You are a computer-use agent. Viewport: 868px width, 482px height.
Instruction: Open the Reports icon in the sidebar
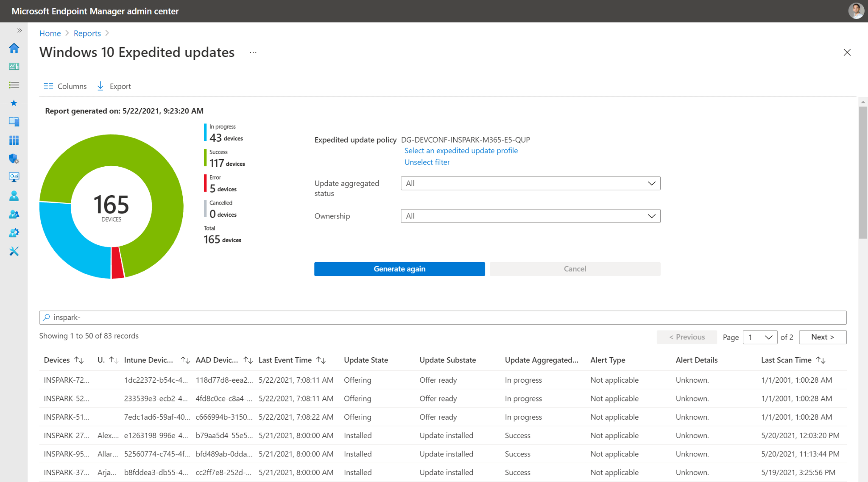[14, 177]
